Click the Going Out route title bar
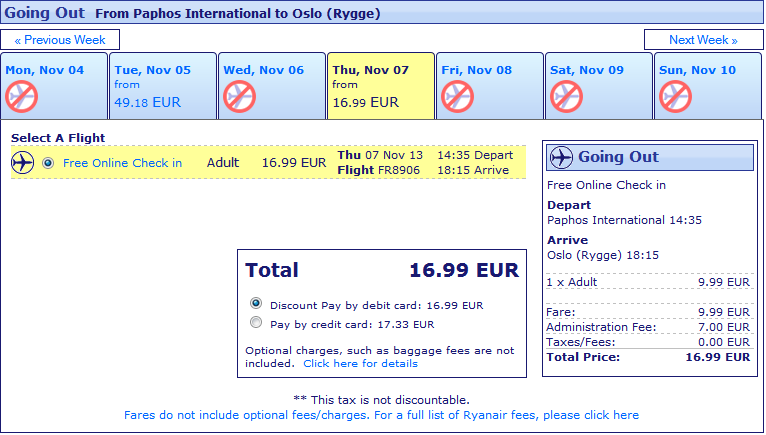Screen dimensions: 766x435 tap(381, 12)
